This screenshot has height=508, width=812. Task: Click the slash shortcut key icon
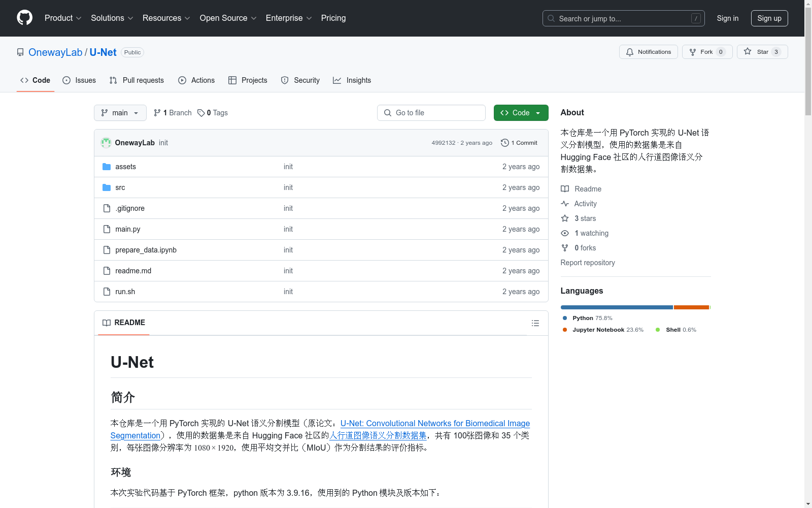coord(696,18)
